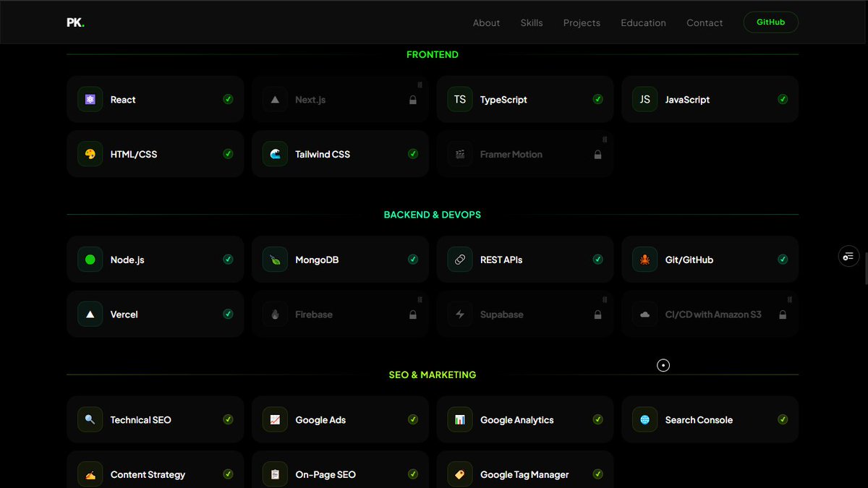This screenshot has height=488, width=868.
Task: Click the Google Ads checkmark
Action: (x=413, y=419)
